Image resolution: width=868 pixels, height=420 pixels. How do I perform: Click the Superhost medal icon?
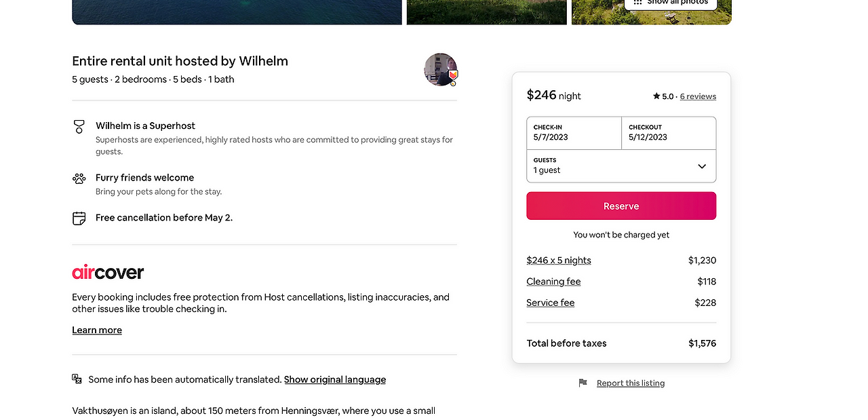(79, 126)
